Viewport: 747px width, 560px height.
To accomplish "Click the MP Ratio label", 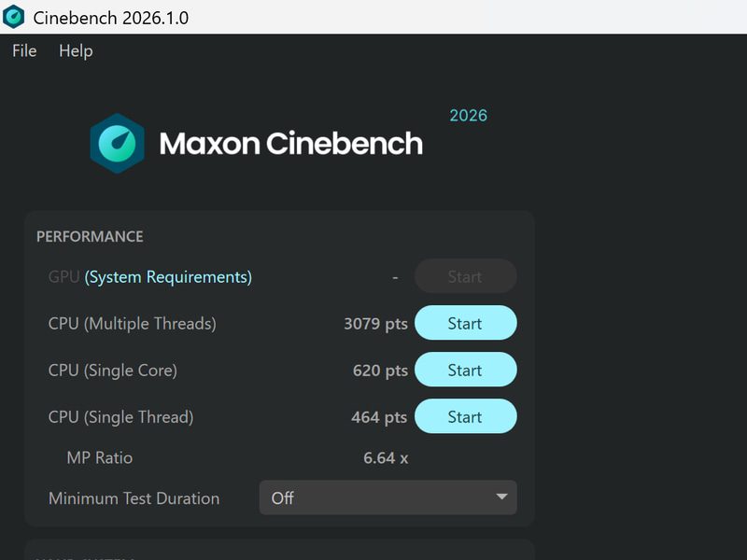I will click(100, 457).
